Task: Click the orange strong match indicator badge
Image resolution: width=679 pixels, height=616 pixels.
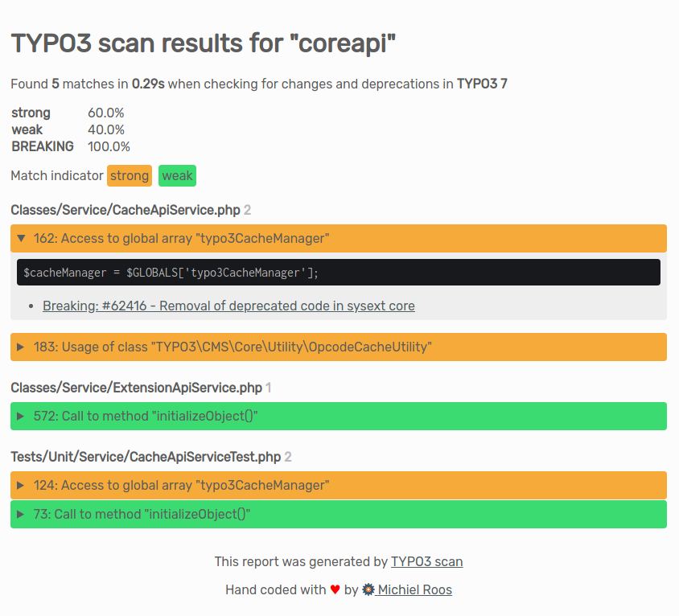Action: 130,176
